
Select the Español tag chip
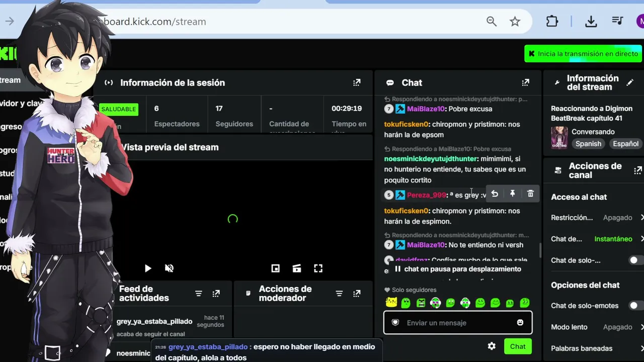click(x=625, y=144)
